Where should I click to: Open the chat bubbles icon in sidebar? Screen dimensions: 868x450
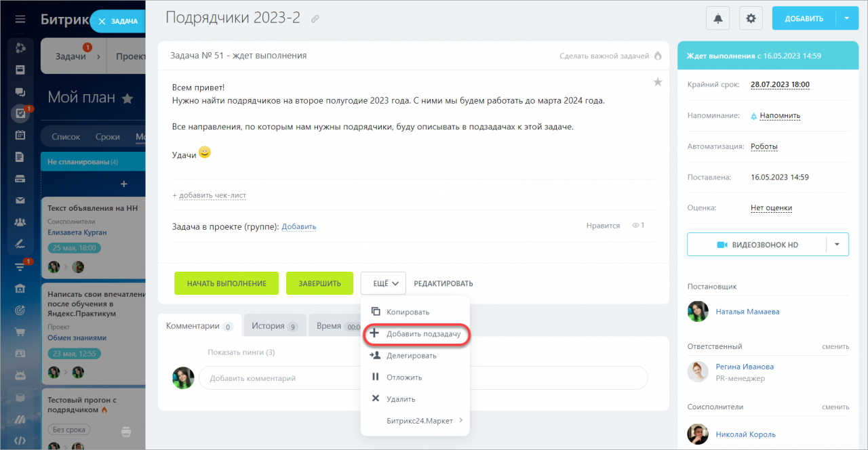(x=20, y=92)
